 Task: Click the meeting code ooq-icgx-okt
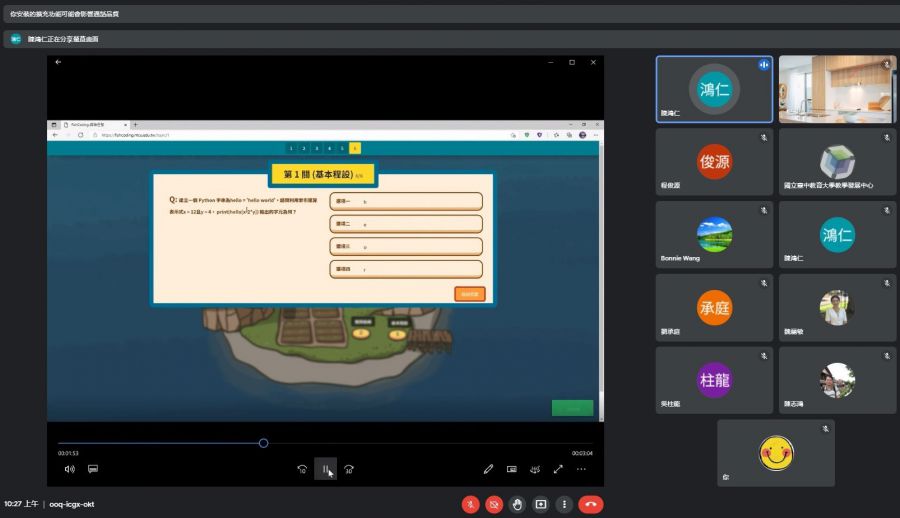pos(72,504)
